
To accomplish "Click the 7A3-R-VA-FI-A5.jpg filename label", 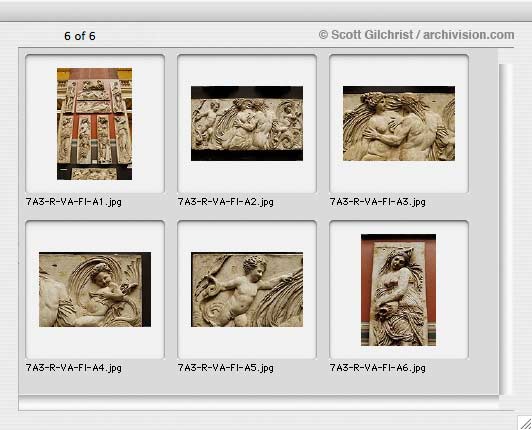I will (x=226, y=368).
